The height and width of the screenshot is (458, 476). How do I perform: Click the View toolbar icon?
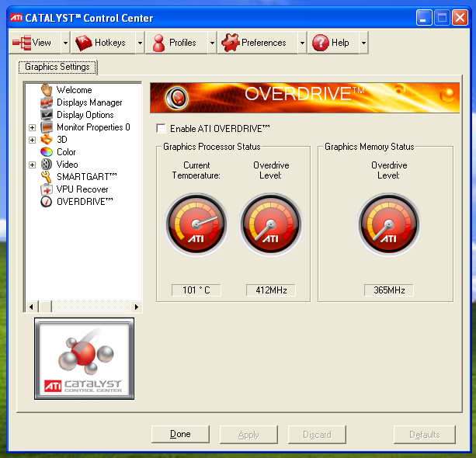[22, 43]
